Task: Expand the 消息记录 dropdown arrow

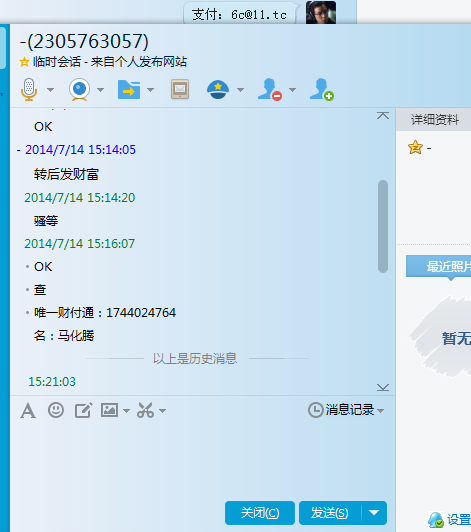Action: pos(380,411)
